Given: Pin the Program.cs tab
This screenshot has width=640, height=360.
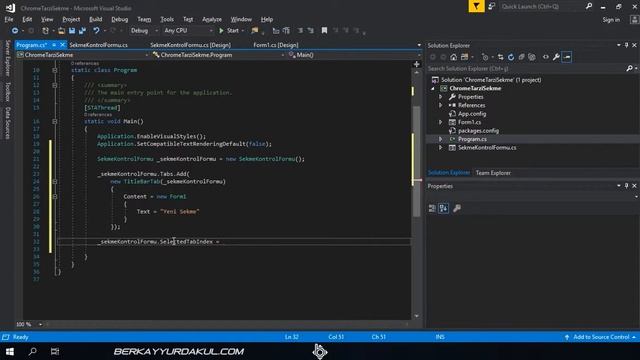Looking at the screenshot, I should [x=54, y=45].
